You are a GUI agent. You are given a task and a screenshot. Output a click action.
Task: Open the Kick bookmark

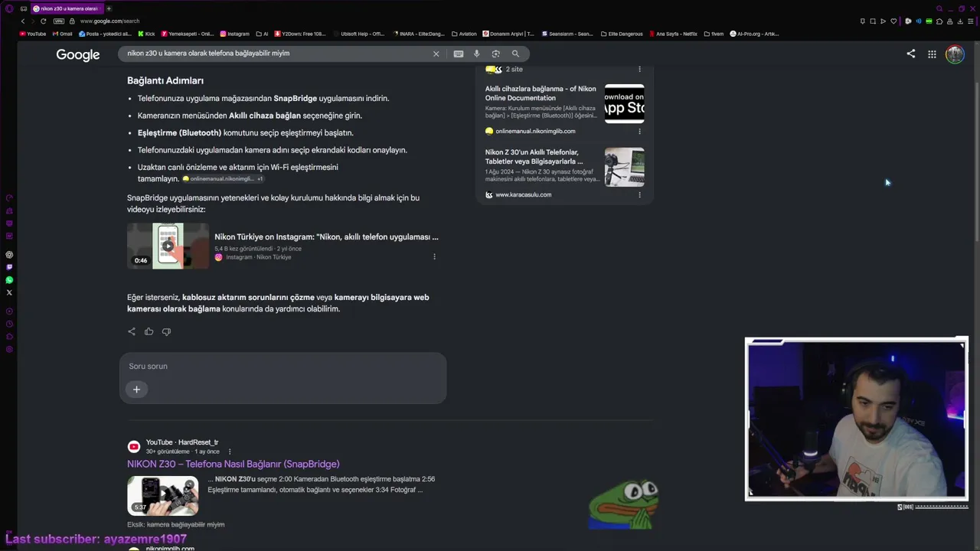point(146,34)
